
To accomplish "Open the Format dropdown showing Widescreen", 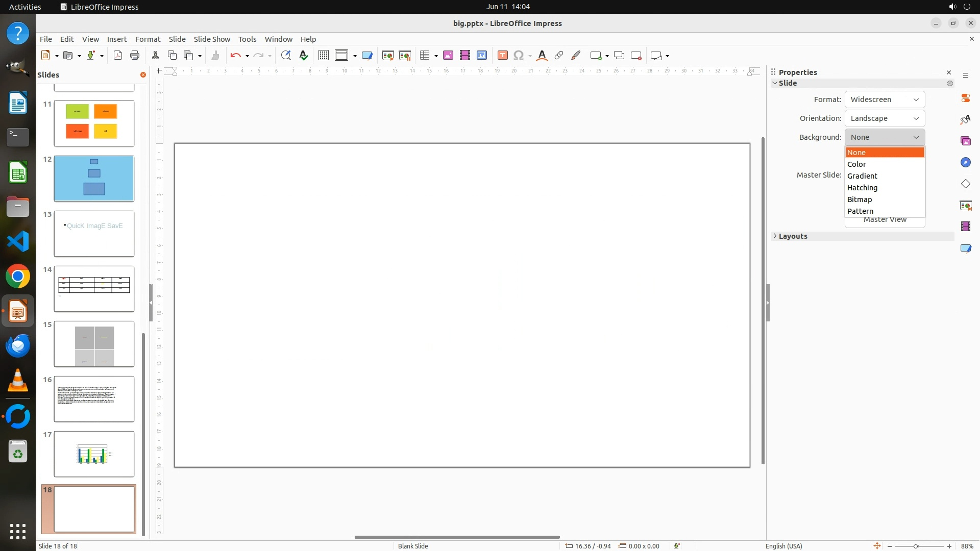I will [x=885, y=99].
